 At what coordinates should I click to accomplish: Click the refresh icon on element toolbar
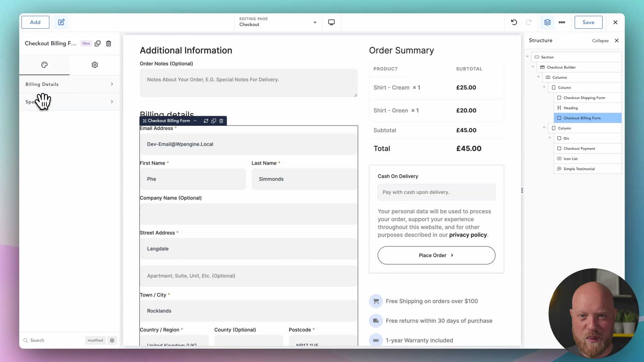[x=206, y=121]
